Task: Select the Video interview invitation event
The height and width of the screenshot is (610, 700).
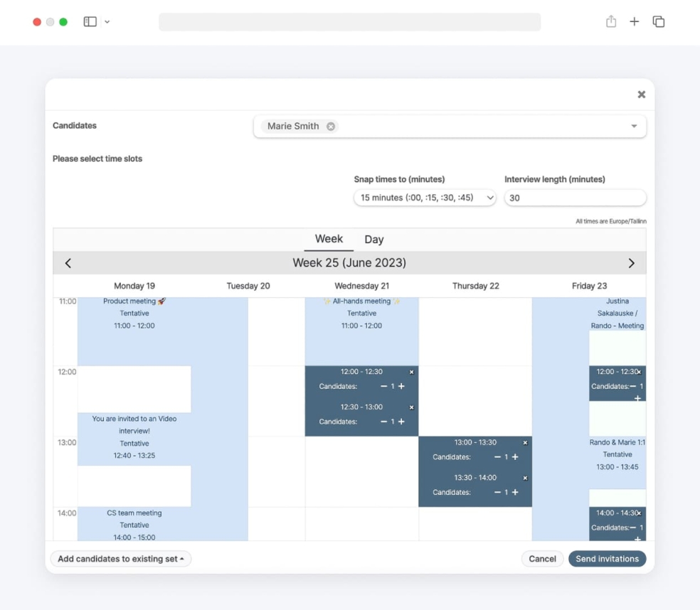Action: point(134,439)
